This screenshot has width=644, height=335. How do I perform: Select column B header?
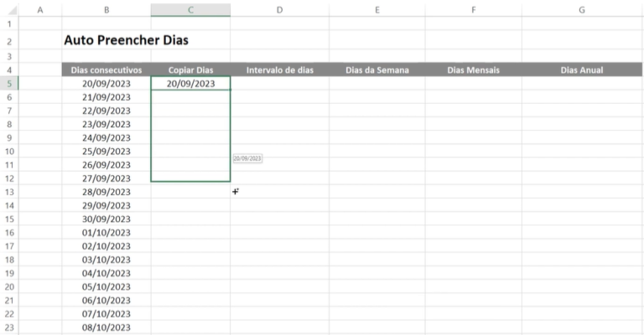106,9
